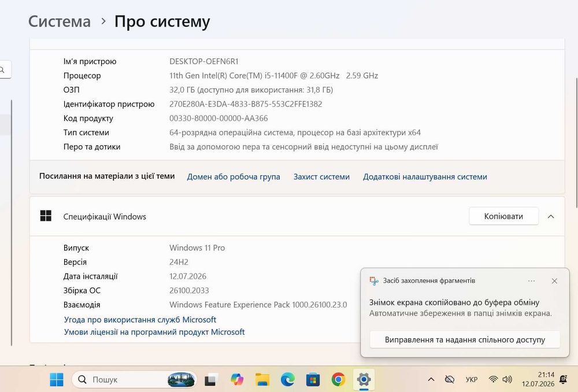Click the Snipping Tool app icon in notification

(x=374, y=281)
